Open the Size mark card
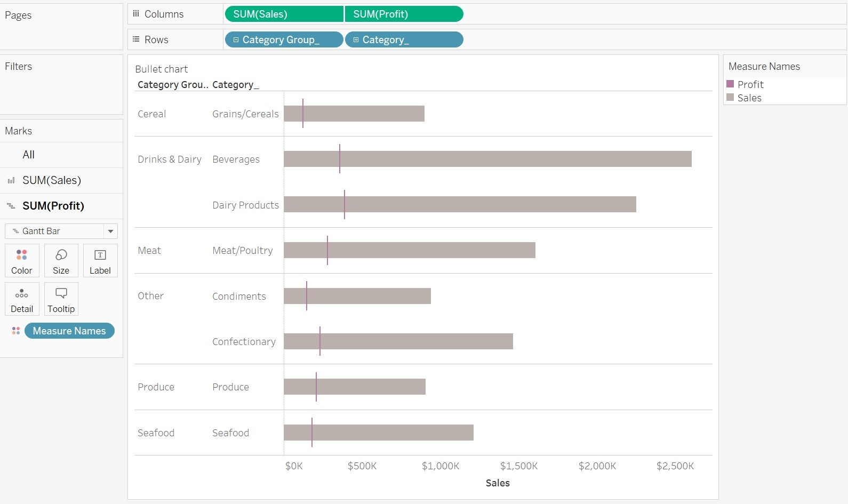Viewport: 848px width, 504px height. coord(61,261)
